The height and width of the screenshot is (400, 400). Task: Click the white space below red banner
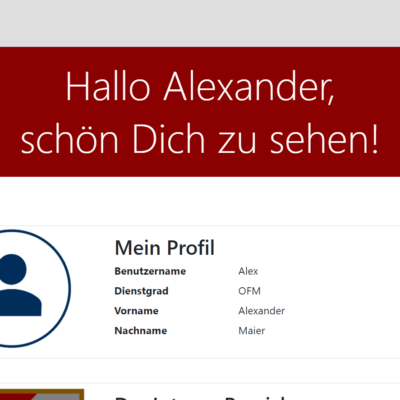point(200,201)
